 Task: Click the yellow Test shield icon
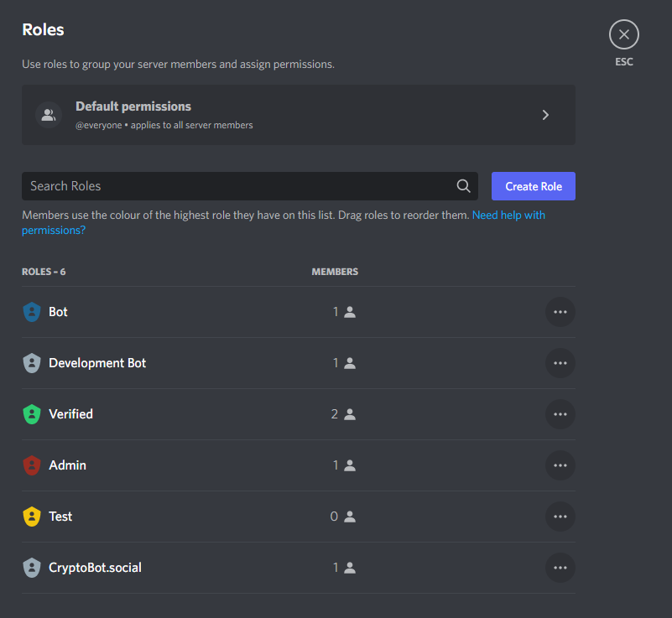tap(32, 517)
